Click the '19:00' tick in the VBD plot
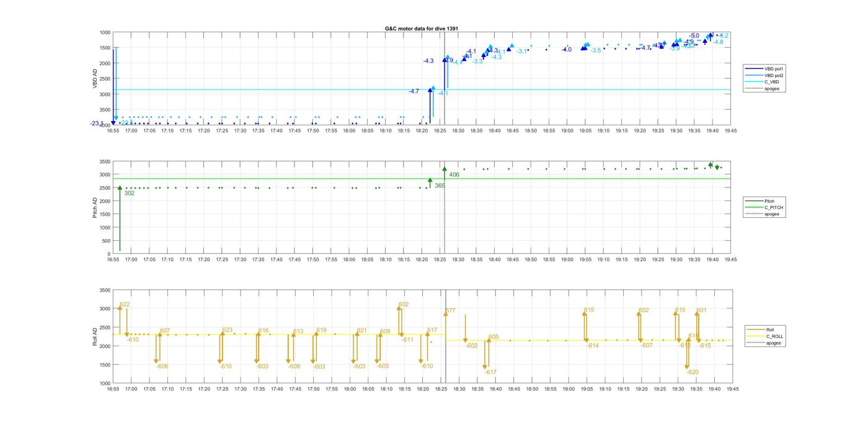Viewport: 868px width, 430px height. tap(567, 131)
